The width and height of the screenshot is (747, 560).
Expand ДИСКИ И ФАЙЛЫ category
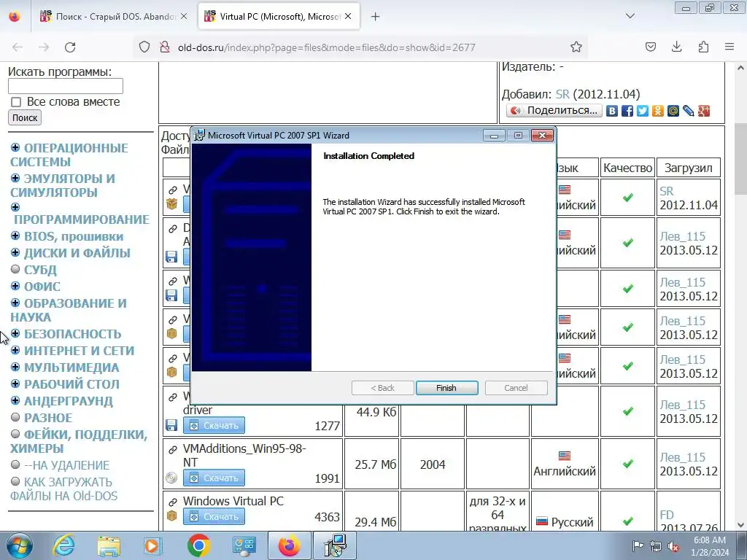tap(15, 252)
